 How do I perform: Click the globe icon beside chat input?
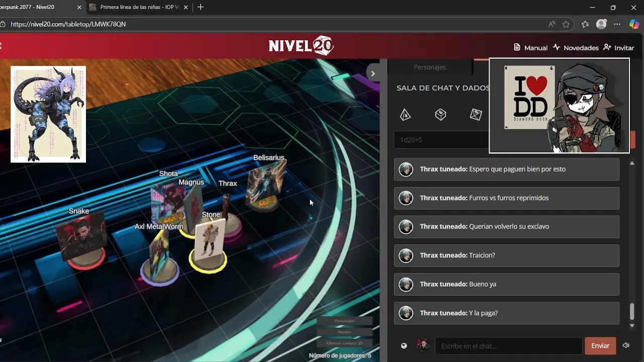pyautogui.click(x=404, y=346)
